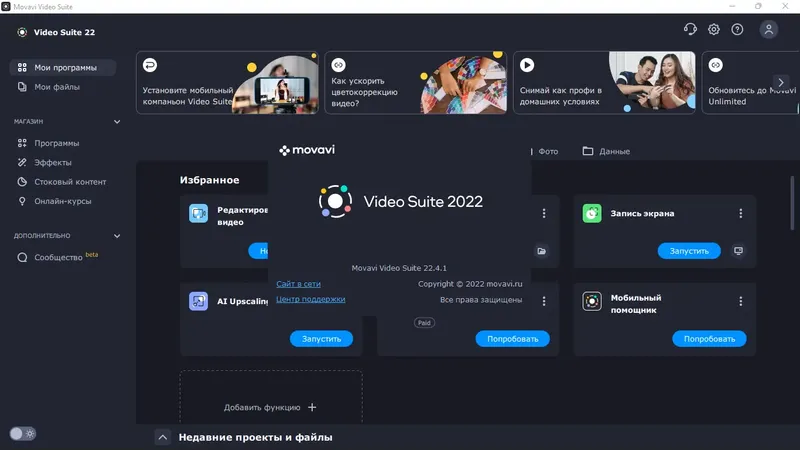Click the Paid badge label
Image resolution: width=800 pixels, height=450 pixels.
tap(424, 322)
